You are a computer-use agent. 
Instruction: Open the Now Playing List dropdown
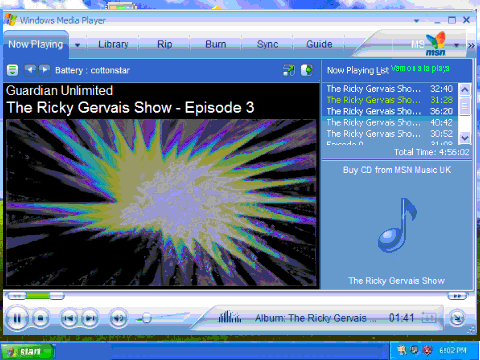pyautogui.click(x=358, y=70)
